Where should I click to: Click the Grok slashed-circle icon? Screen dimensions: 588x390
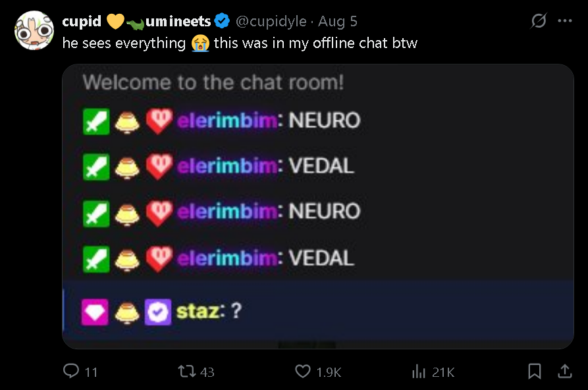click(538, 21)
